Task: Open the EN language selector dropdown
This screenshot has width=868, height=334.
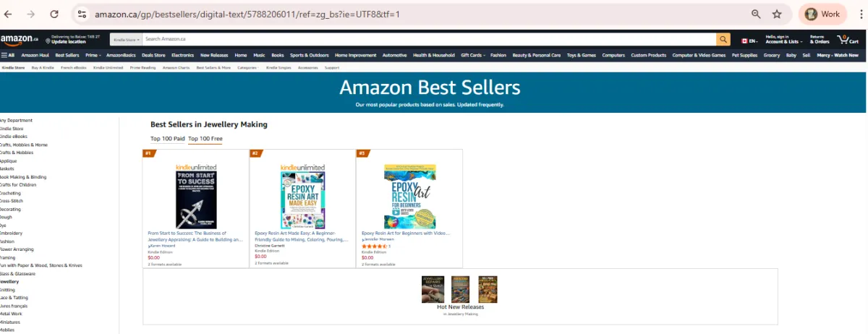Action: click(x=749, y=39)
